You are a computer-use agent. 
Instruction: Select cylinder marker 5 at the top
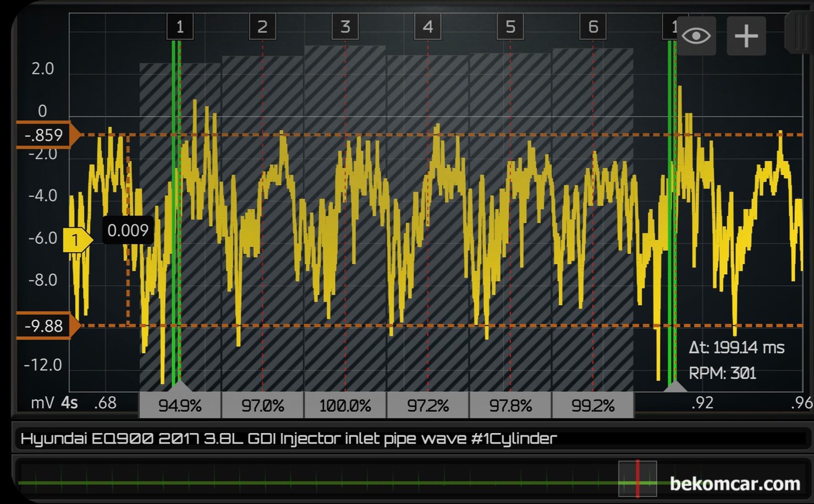[510, 26]
